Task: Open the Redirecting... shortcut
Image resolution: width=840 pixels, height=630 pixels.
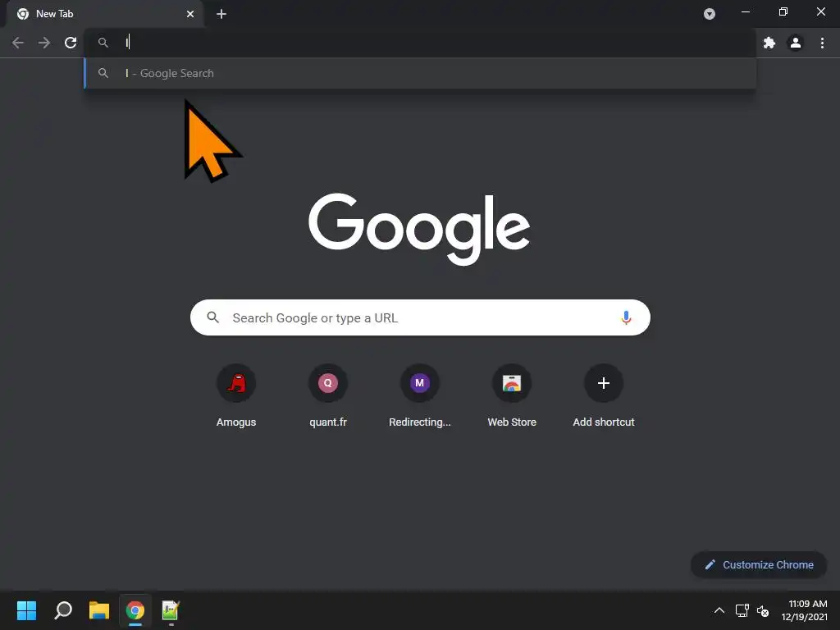Action: 420,396
